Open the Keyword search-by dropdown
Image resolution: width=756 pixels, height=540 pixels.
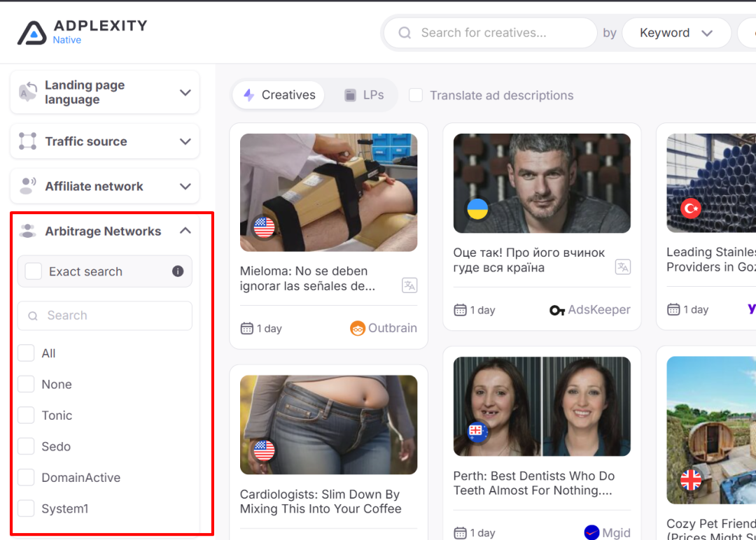coord(676,33)
